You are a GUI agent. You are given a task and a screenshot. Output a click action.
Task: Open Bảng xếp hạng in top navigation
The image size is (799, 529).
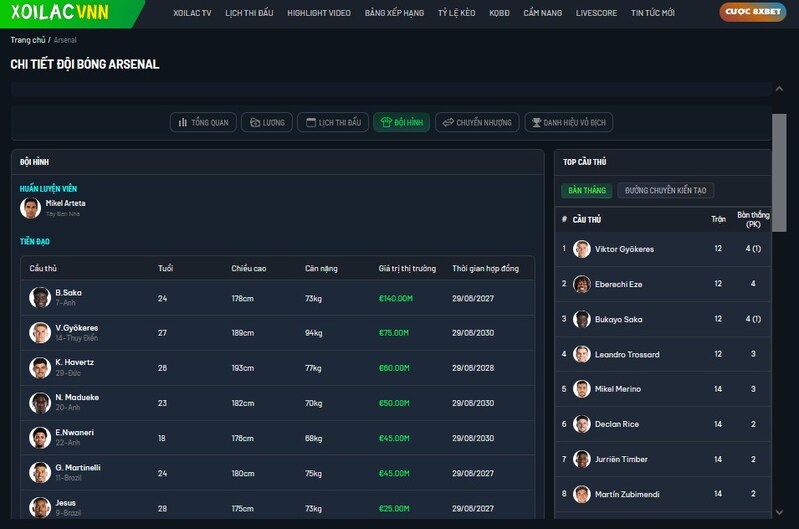coord(393,13)
